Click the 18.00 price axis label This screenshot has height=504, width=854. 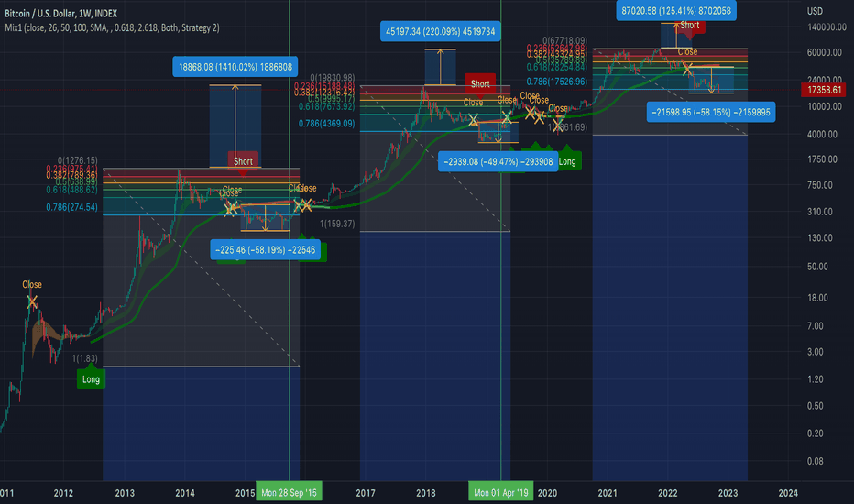coord(818,298)
